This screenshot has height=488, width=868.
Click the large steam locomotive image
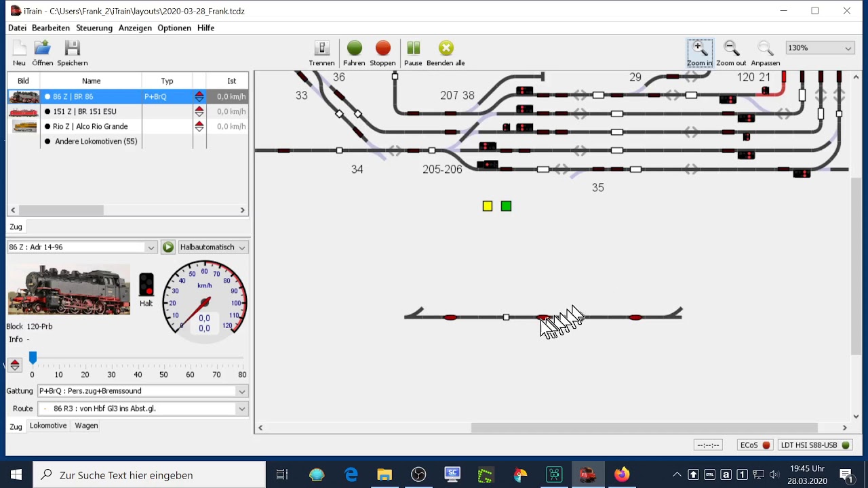pyautogui.click(x=69, y=289)
